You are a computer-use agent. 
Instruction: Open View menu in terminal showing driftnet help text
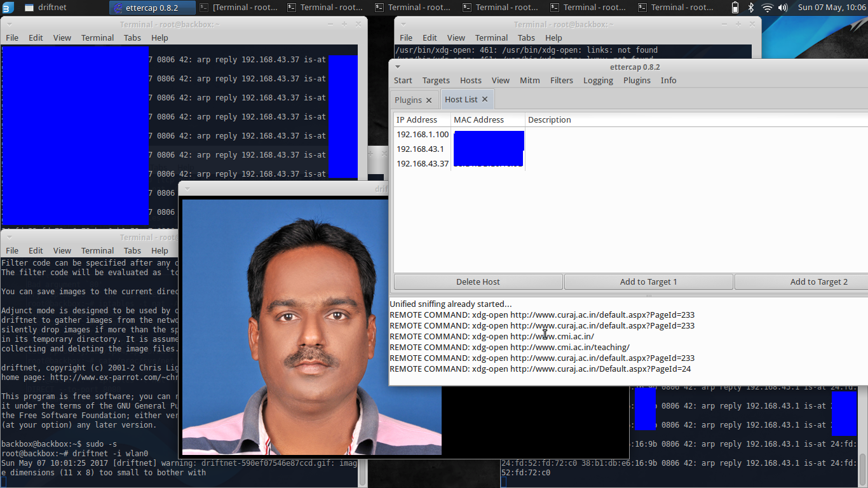click(x=62, y=250)
